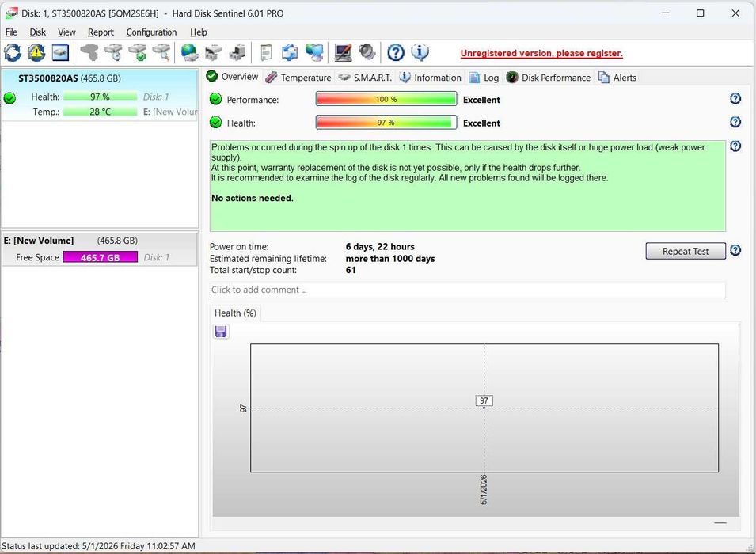This screenshot has width=756, height=554.
Task: Click the speaker sound toolbar icon
Action: [x=367, y=52]
